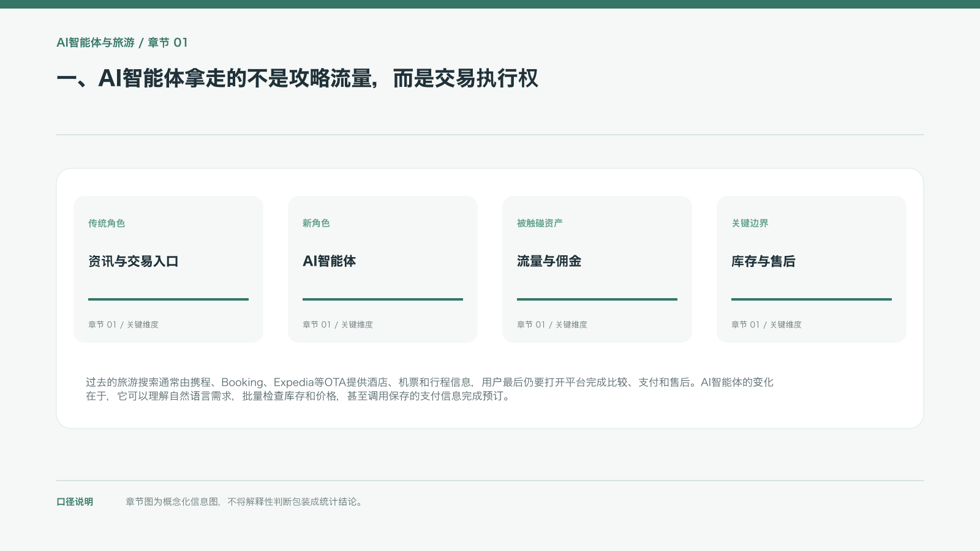Screen dimensions: 980x551
Task: Click "章节 01 / 关键维度" in the 库存与售后 card
Action: coord(766,324)
